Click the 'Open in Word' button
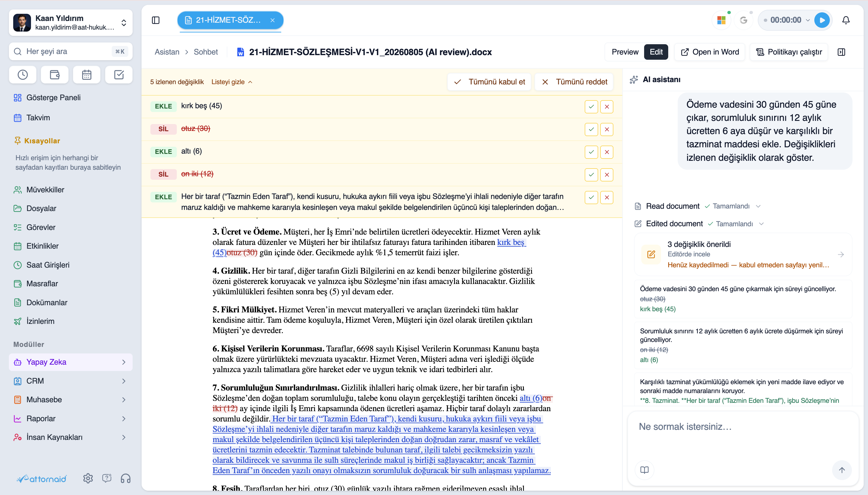 [710, 52]
